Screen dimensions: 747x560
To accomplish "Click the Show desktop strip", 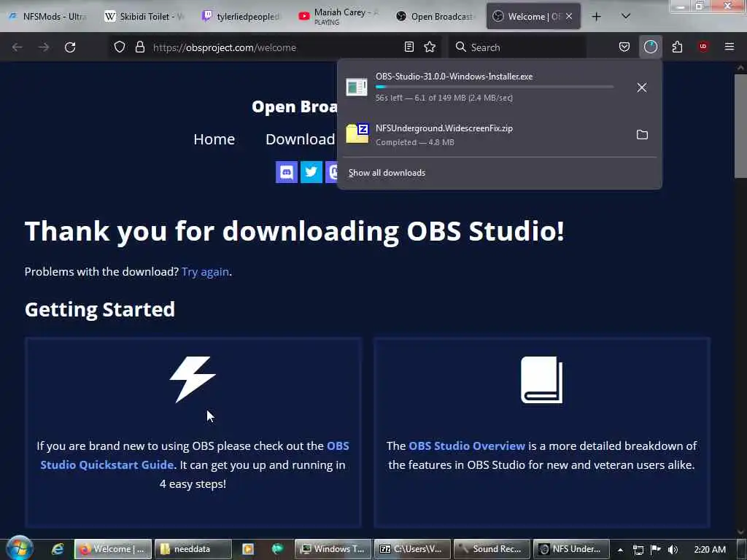I will click(x=742, y=549).
